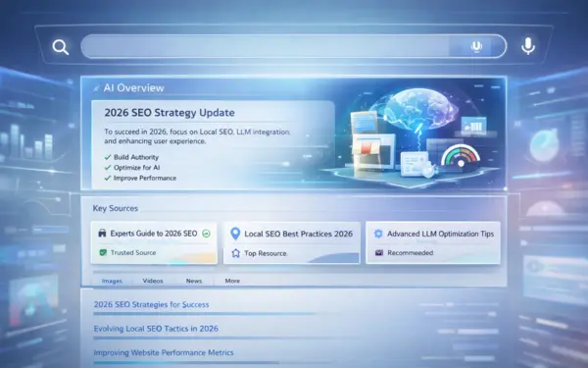Switch to the News tab
The image size is (588, 368).
(x=194, y=281)
